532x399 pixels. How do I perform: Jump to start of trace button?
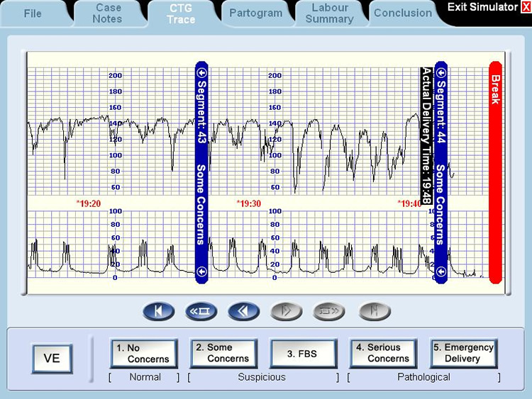pyautogui.click(x=159, y=311)
